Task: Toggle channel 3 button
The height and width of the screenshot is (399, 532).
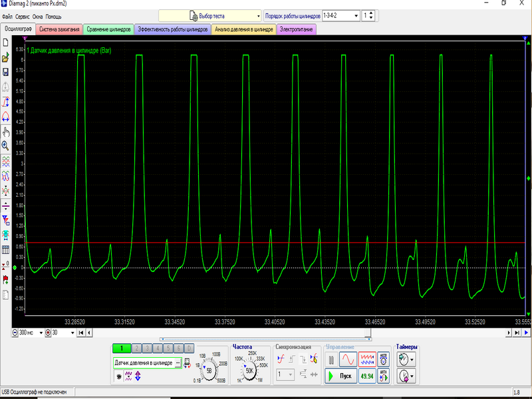Action: click(147, 348)
